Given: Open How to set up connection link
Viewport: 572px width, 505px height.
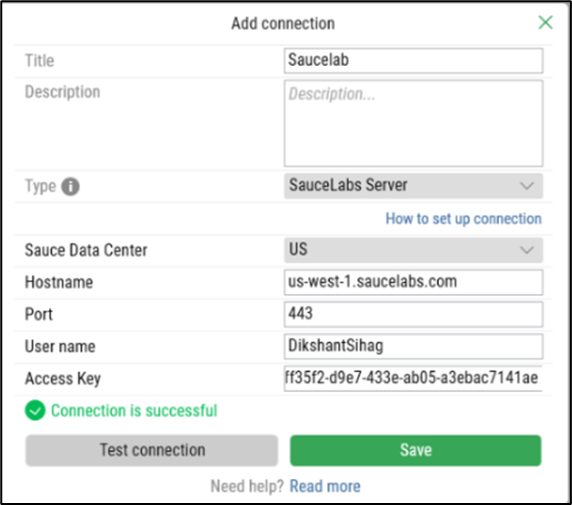Looking at the screenshot, I should click(x=463, y=219).
